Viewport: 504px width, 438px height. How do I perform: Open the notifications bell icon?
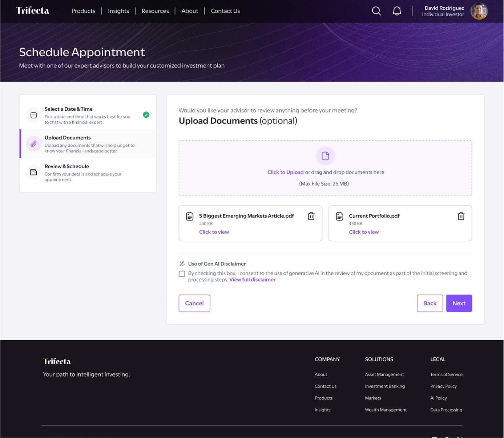(x=397, y=11)
